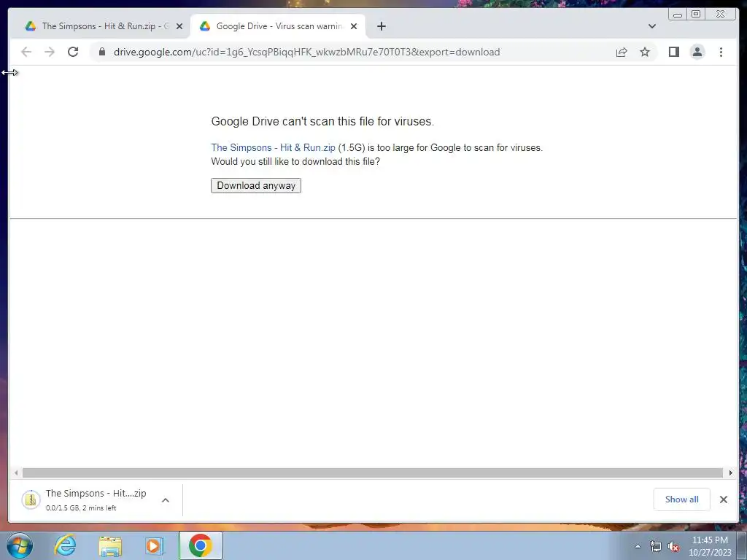Screen dimensions: 747x560
Task: Open the network status tray icon
Action: tap(656, 546)
